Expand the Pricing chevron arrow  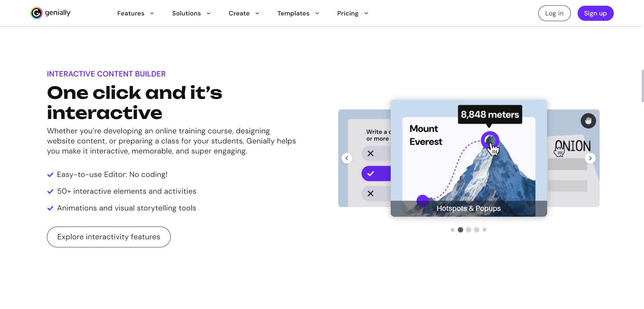(366, 13)
